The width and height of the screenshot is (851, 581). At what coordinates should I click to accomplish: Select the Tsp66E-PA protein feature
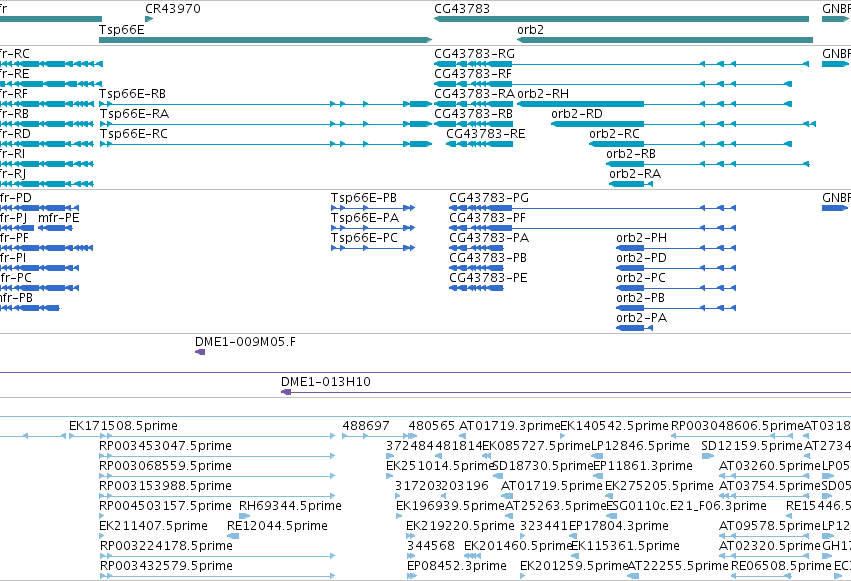(373, 228)
